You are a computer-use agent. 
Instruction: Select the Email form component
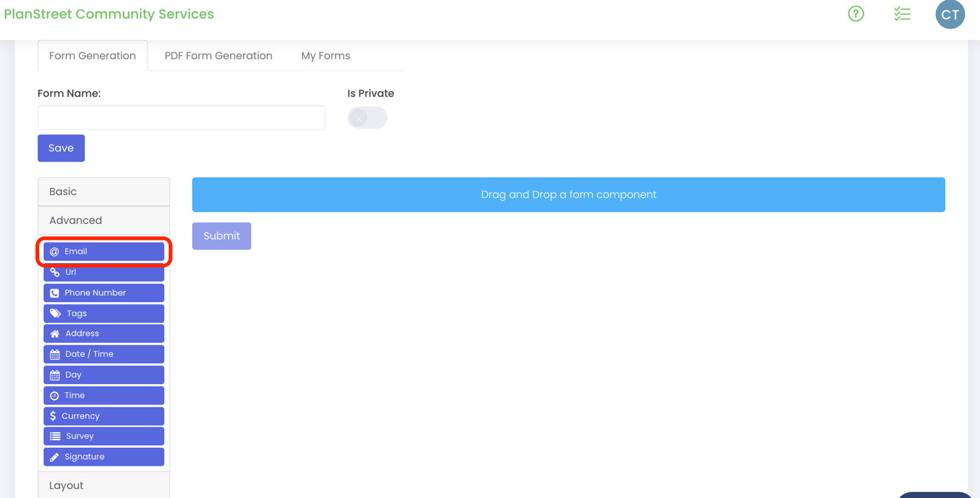click(x=104, y=251)
